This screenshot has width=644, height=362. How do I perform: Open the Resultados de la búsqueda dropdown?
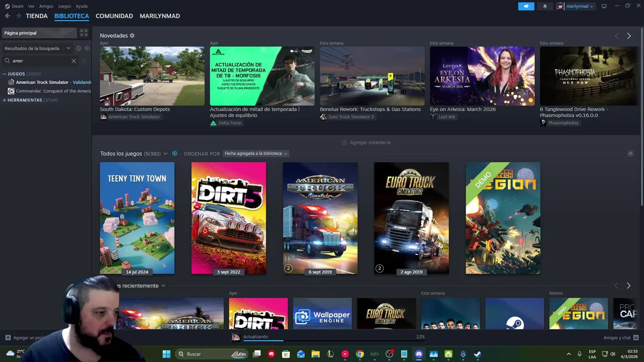point(38,48)
